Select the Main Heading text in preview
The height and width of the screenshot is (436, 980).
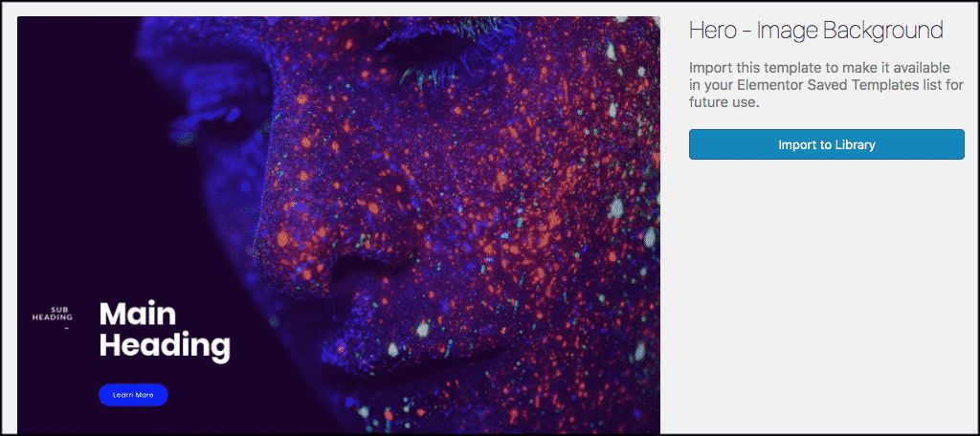pyautogui.click(x=165, y=331)
